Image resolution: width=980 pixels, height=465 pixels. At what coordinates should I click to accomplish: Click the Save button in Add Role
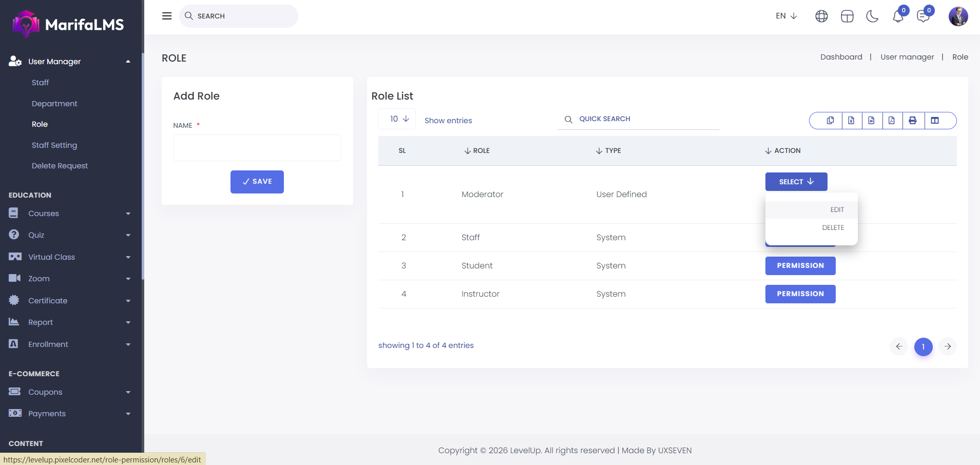[257, 182]
